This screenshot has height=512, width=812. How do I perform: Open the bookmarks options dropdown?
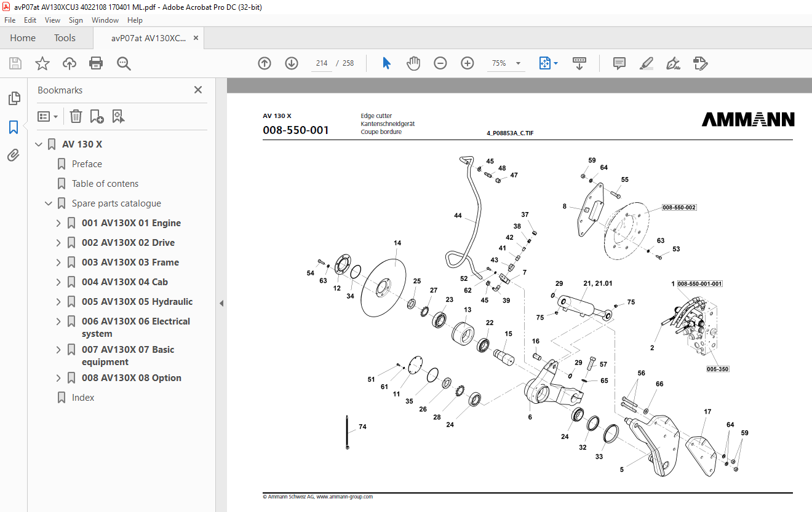pyautogui.click(x=47, y=116)
